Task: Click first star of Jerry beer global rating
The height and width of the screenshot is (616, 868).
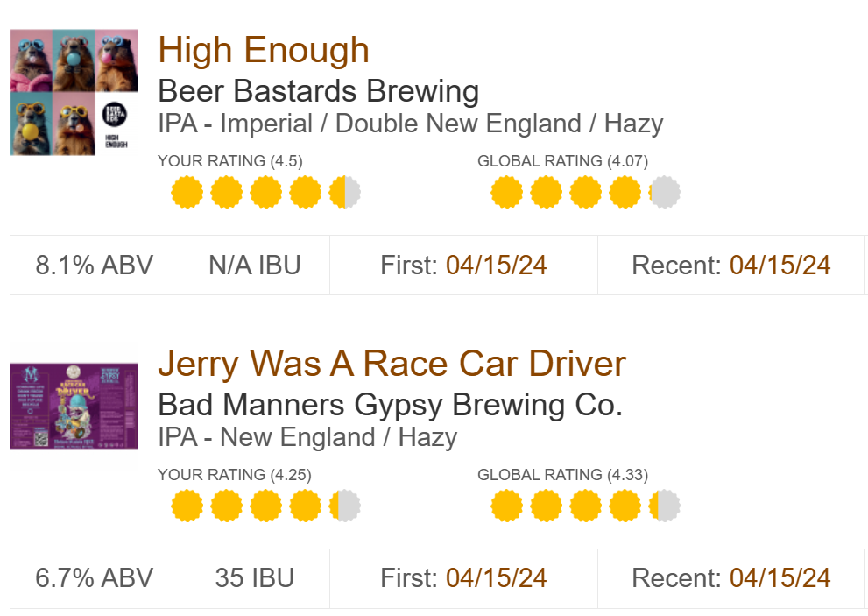Action: pyautogui.click(x=507, y=506)
